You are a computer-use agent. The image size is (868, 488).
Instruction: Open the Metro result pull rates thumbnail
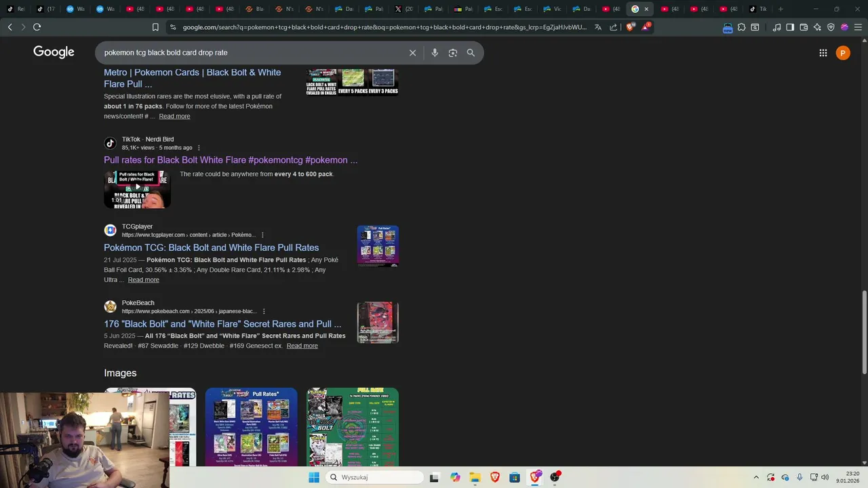(x=352, y=81)
